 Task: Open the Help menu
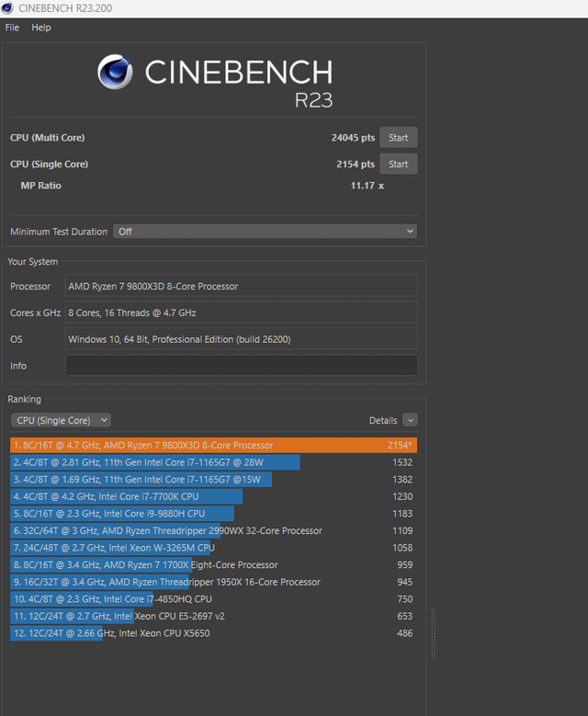coord(41,28)
